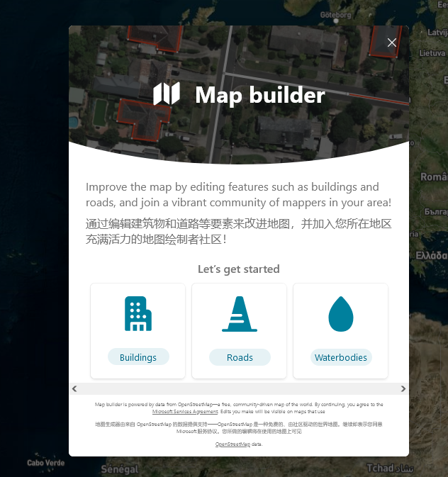Click the right arrow of horizontal scrollbar
The image size is (448, 477).
tap(403, 388)
